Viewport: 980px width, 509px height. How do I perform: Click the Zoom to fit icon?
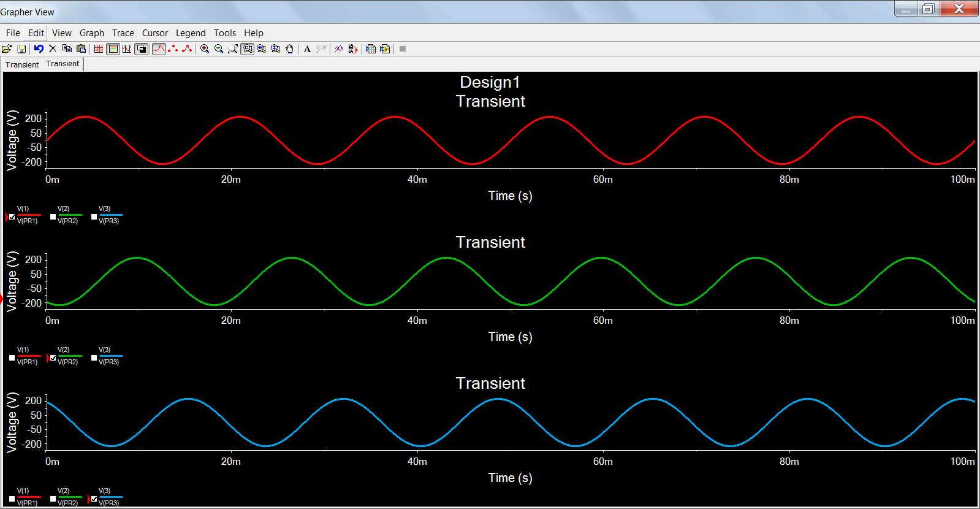pyautogui.click(x=233, y=49)
